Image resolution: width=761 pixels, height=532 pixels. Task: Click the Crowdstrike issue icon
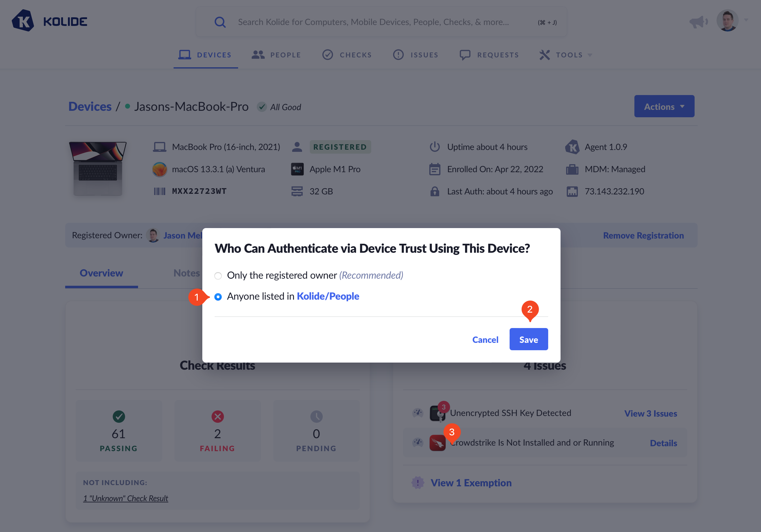[x=438, y=443]
